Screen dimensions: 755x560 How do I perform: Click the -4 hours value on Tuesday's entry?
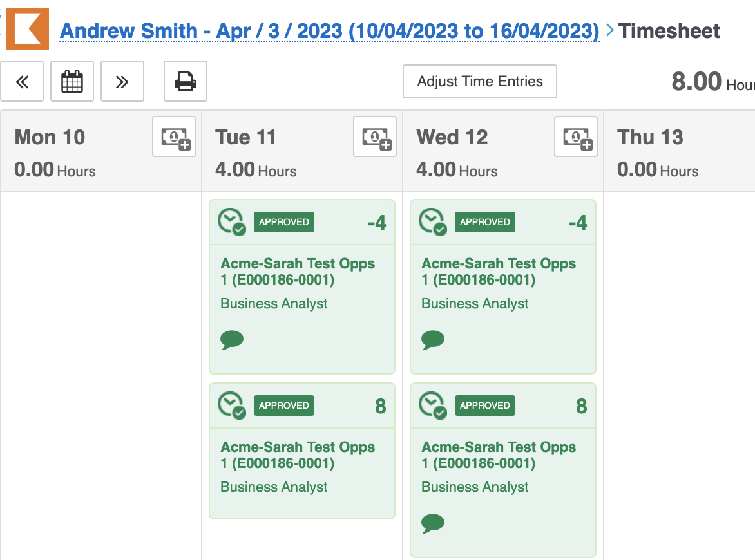tap(377, 223)
